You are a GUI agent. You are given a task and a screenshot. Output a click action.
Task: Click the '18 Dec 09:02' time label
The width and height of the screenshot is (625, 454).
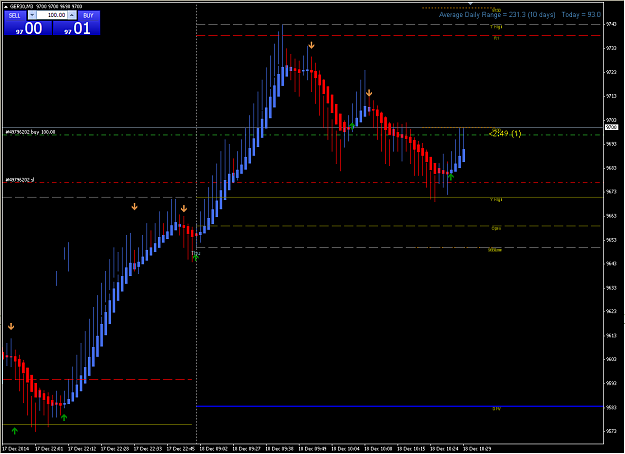coord(214,449)
